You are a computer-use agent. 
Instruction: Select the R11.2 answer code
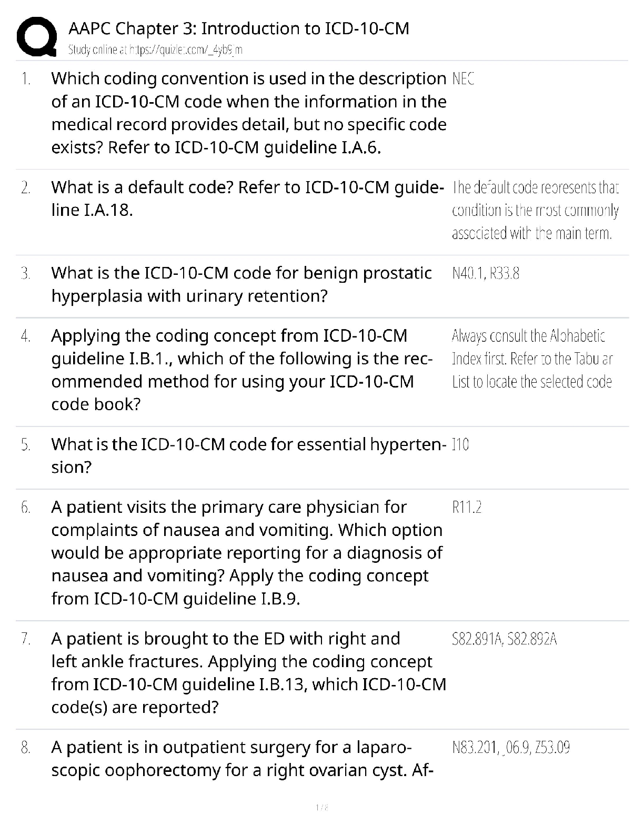(467, 508)
